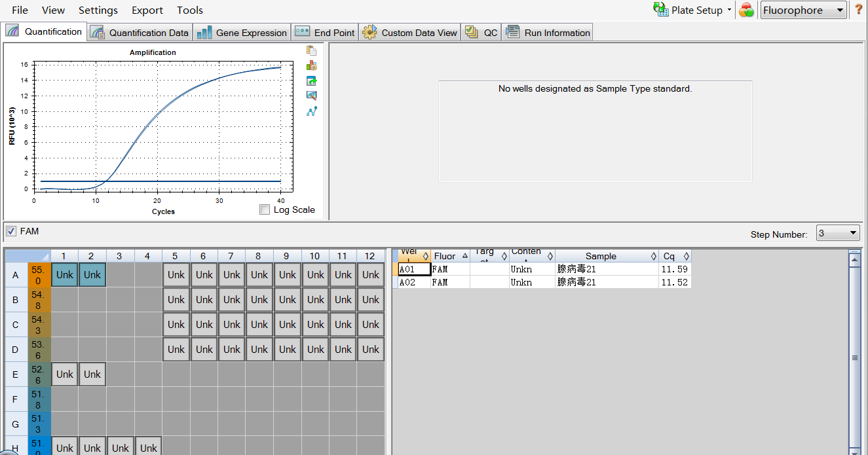Viewport: 868px width, 455px height.
Task: Sort results by the Content column header
Action: point(532,256)
